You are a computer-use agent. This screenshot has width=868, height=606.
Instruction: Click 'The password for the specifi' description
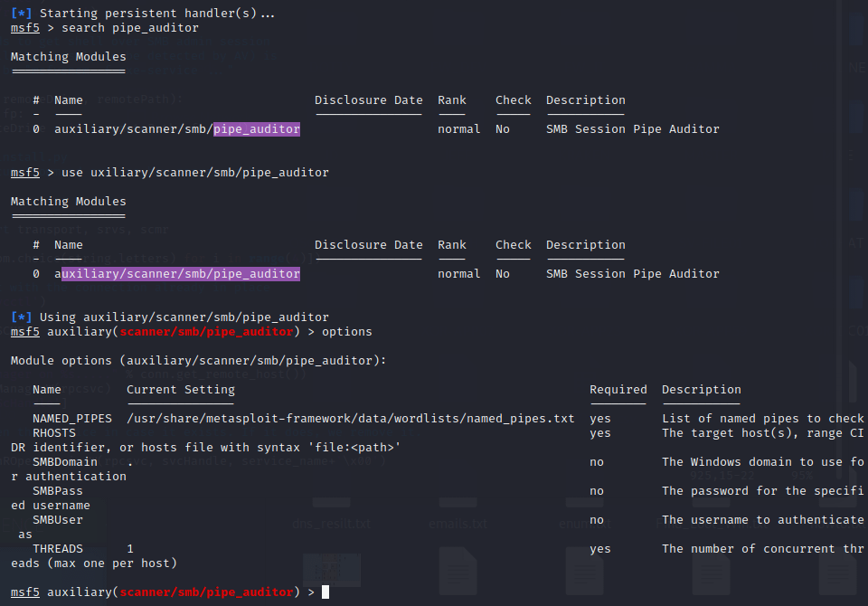(x=763, y=491)
